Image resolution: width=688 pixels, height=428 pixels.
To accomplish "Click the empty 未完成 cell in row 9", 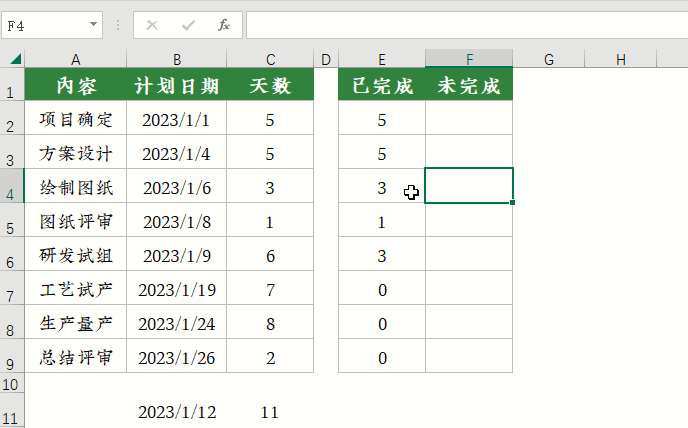I will pos(469,356).
